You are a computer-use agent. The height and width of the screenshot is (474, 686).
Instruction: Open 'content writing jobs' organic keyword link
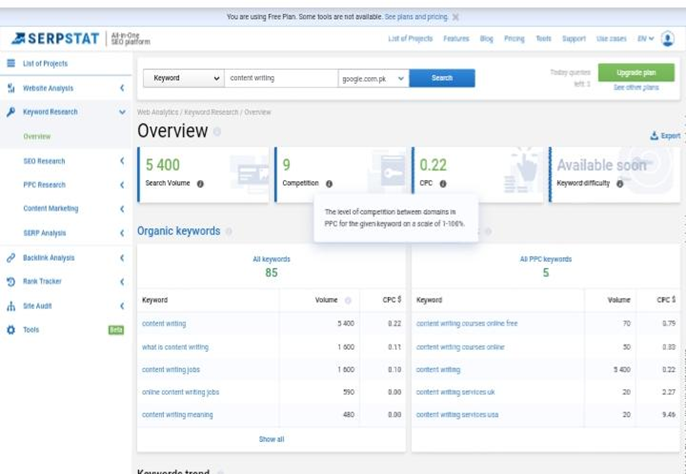(171, 370)
